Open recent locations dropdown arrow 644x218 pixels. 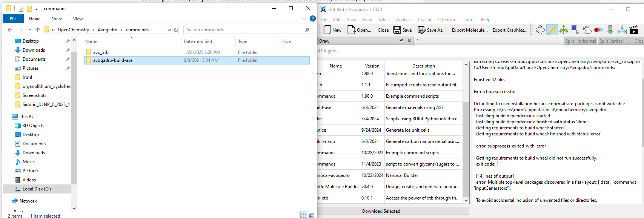[x=30, y=30]
